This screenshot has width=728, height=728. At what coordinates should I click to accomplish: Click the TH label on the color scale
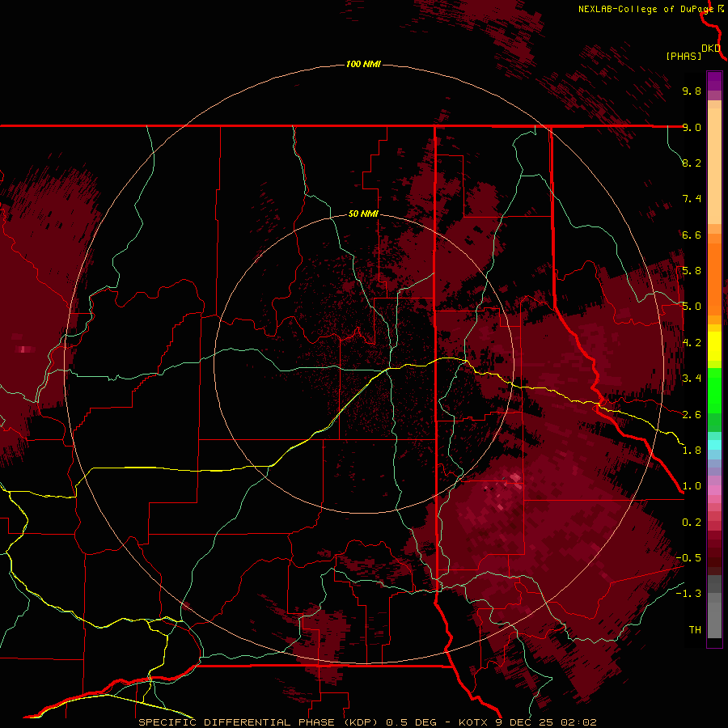[x=695, y=630]
